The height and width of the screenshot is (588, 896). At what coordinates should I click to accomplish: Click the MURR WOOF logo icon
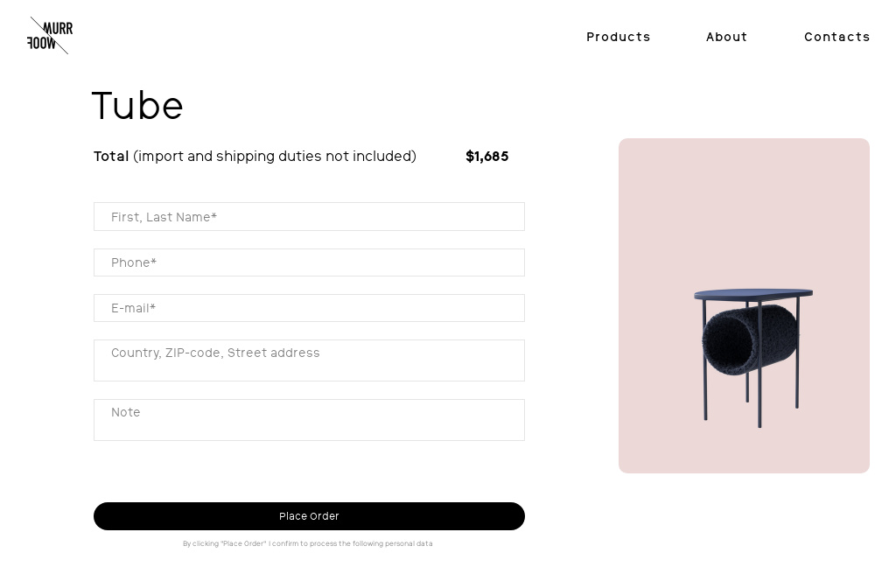[x=50, y=35]
